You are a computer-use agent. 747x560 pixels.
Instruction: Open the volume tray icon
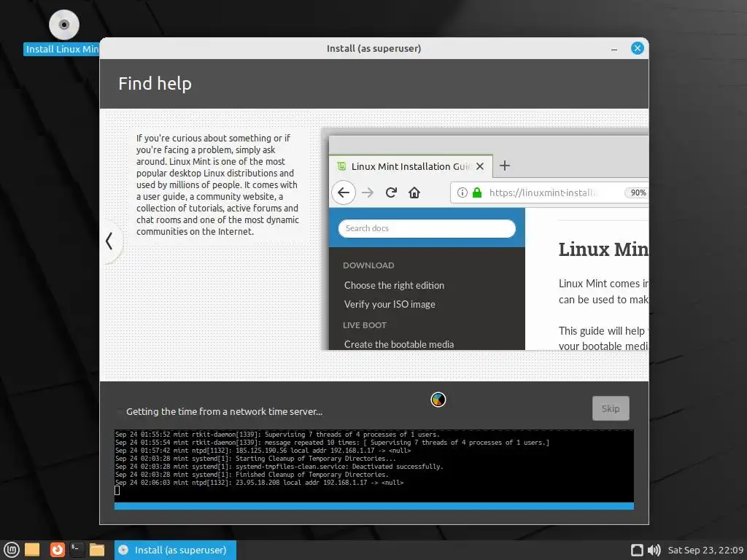coord(654,550)
